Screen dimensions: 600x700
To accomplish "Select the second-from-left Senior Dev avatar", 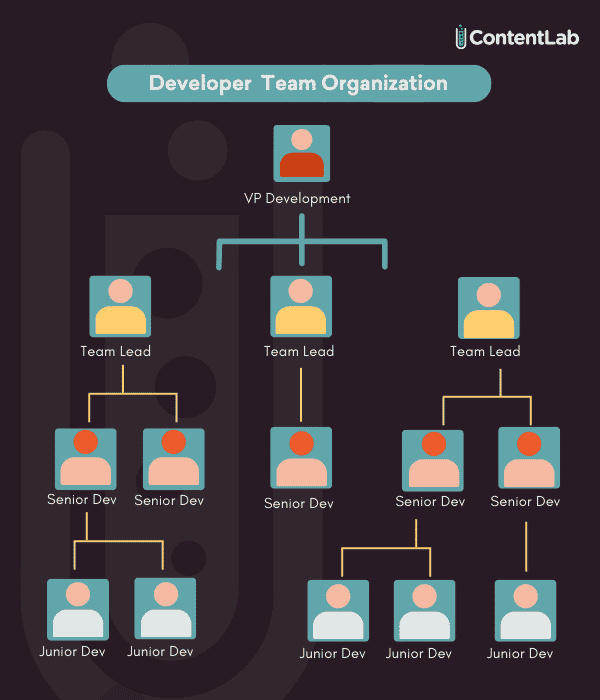I will 174,459.
